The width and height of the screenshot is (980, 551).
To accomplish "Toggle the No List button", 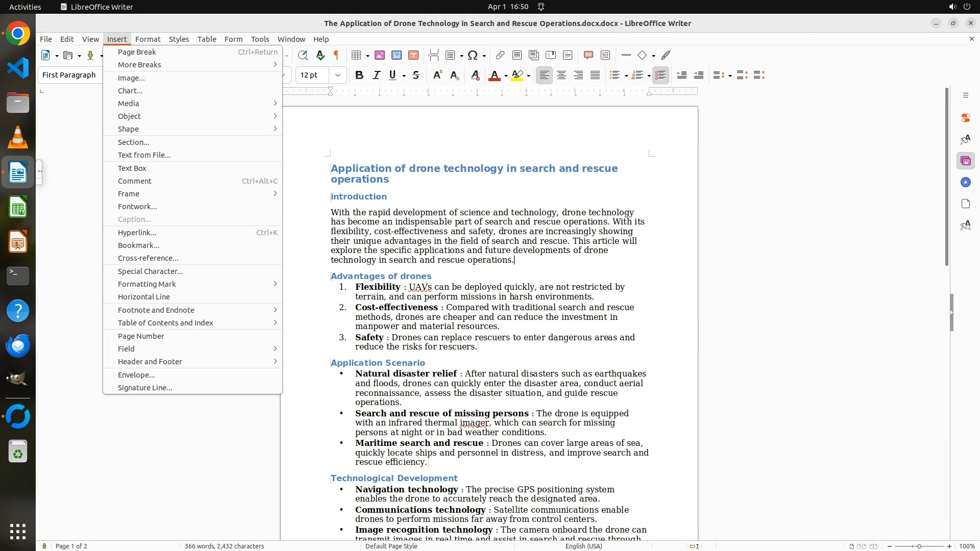I will 660,76.
